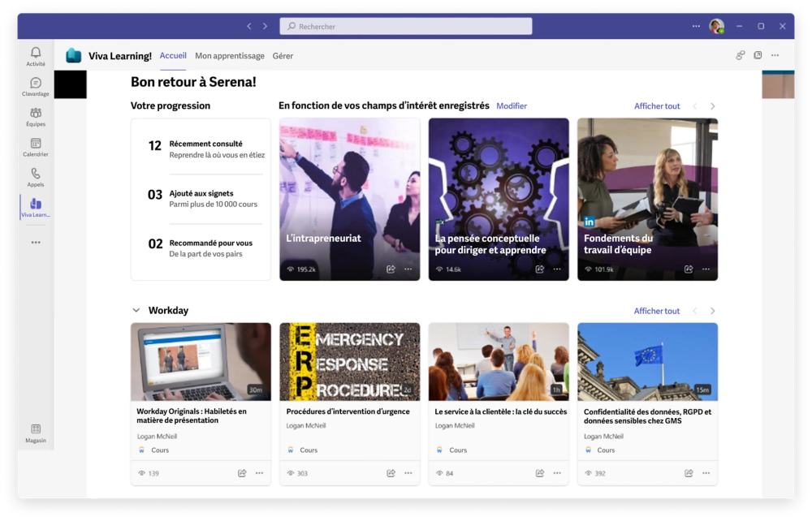Click Afficher tout for Workday

point(656,311)
